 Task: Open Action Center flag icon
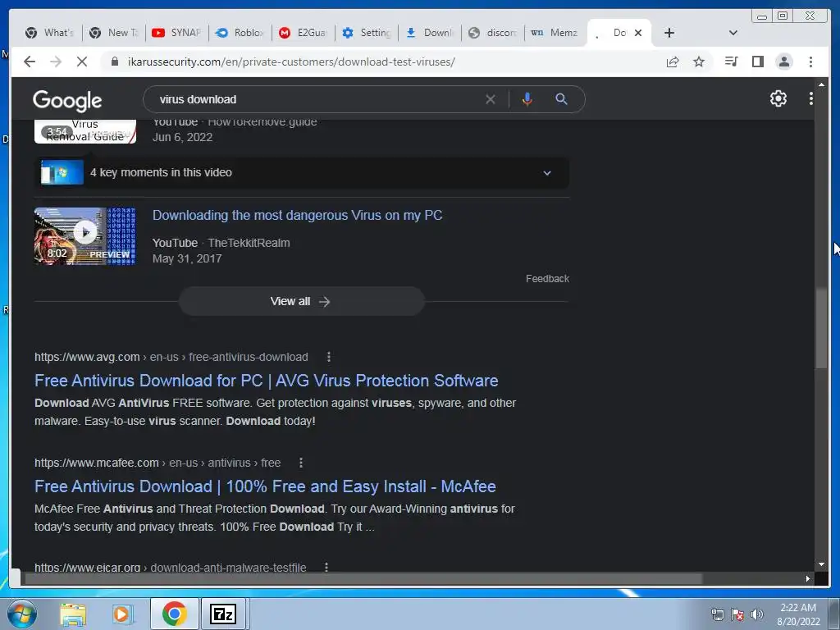[x=737, y=614]
